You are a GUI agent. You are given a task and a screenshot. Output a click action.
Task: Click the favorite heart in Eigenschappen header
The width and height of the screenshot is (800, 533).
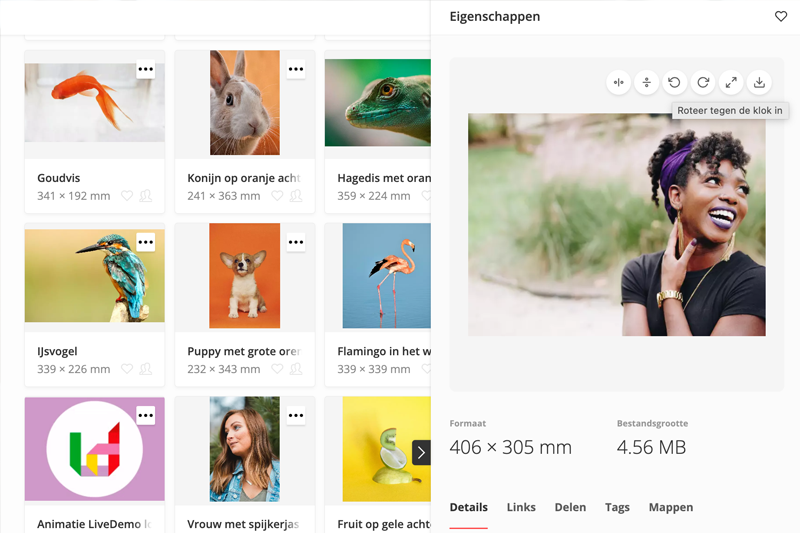(781, 16)
